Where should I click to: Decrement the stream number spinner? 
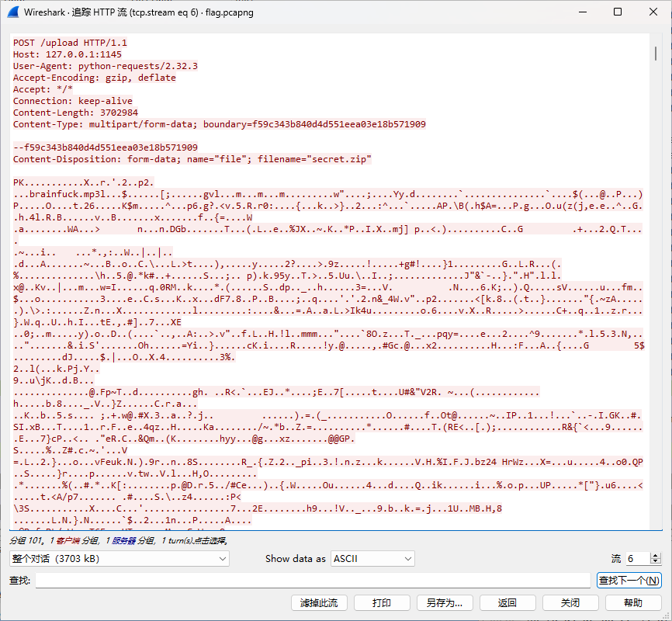pyautogui.click(x=656, y=561)
